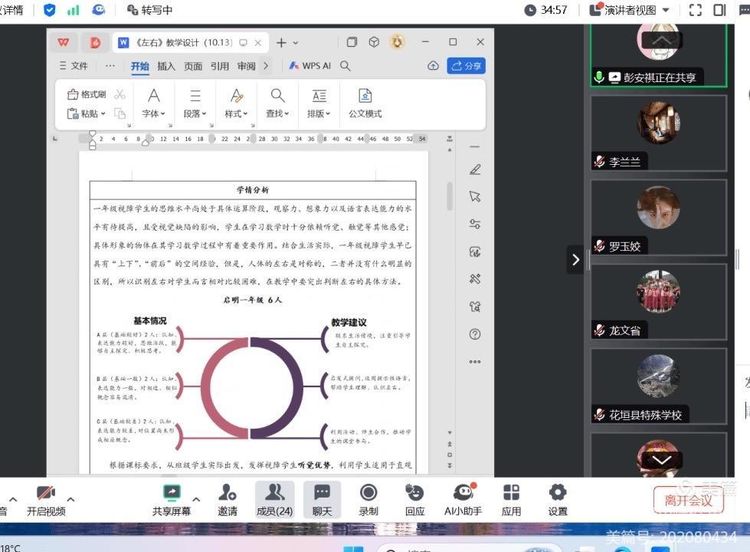Click the cloud upload save icon
Viewport: 750px width, 552px height.
click(433, 66)
